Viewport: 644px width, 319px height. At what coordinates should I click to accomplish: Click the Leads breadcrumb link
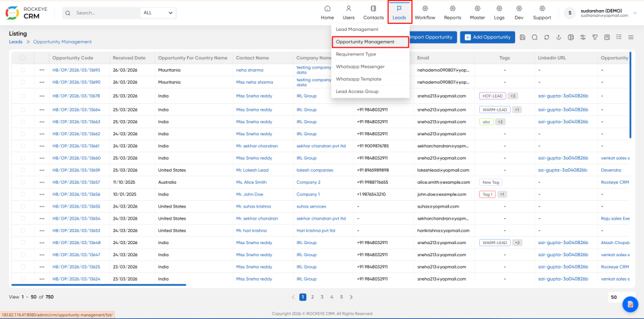click(16, 42)
